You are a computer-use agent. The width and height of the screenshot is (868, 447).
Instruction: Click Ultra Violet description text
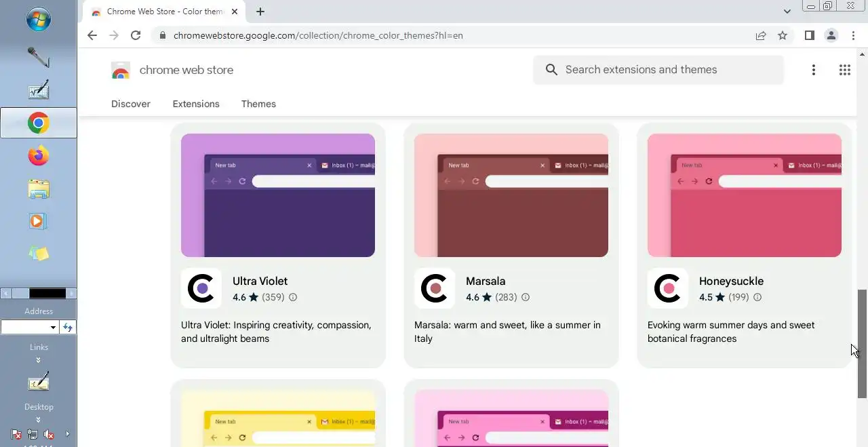(276, 332)
